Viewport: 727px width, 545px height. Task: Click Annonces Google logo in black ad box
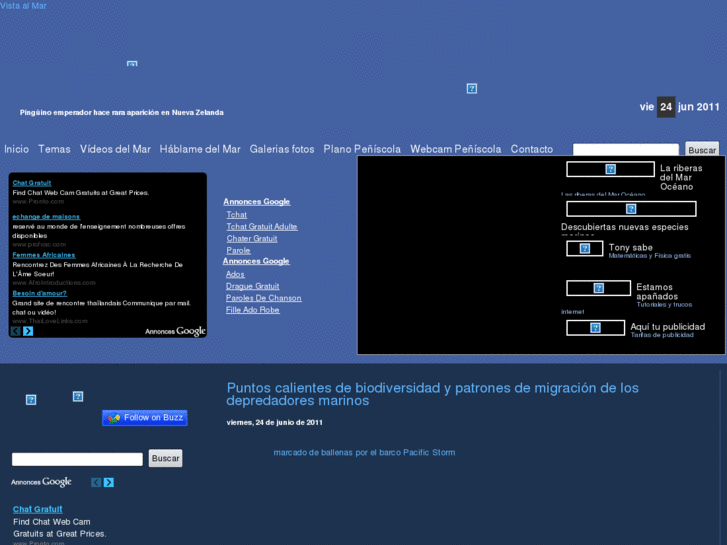pyautogui.click(x=175, y=331)
